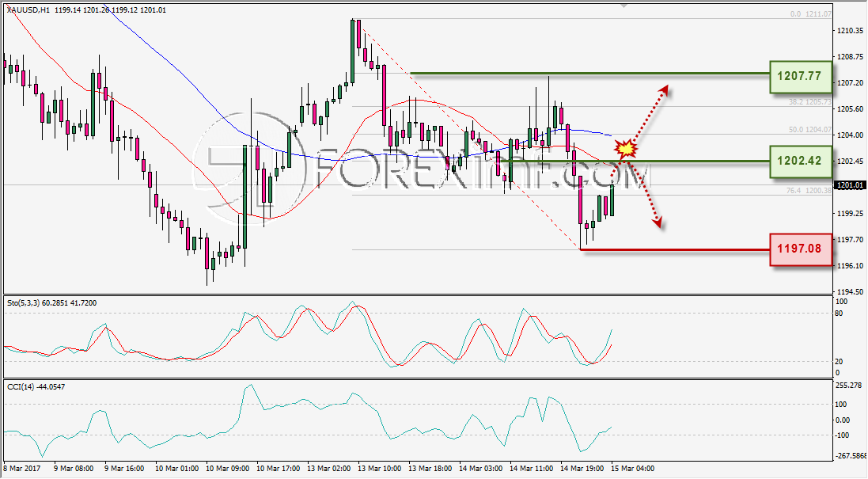Click the -267.5868 value on the CCI scale
The width and height of the screenshot is (868, 479).
(x=851, y=456)
